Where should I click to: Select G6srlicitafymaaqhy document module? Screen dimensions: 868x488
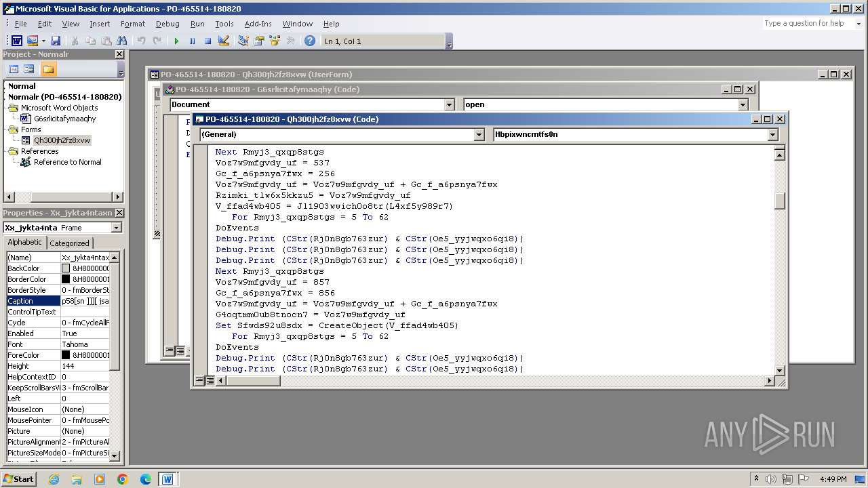(65, 119)
